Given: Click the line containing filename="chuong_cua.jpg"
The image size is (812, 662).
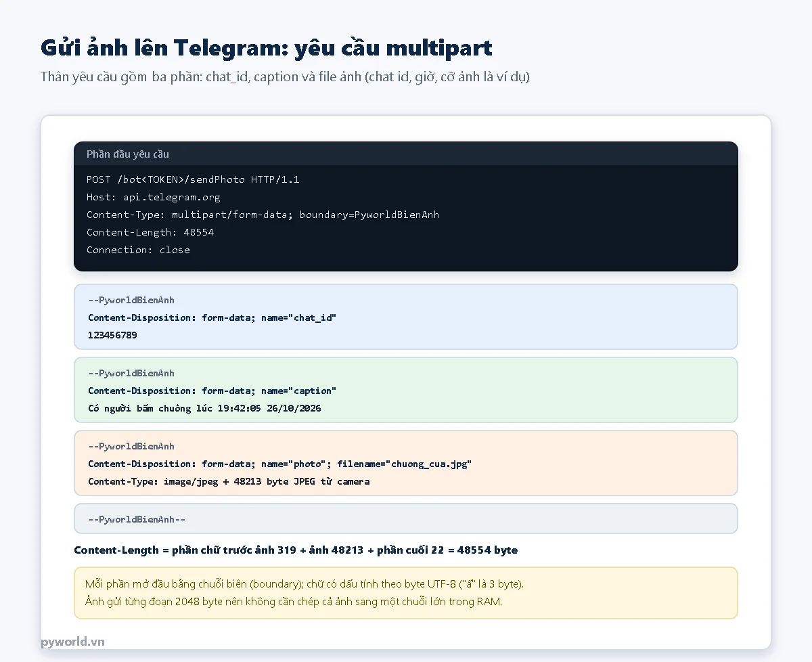Looking at the screenshot, I should pyautogui.click(x=280, y=464).
